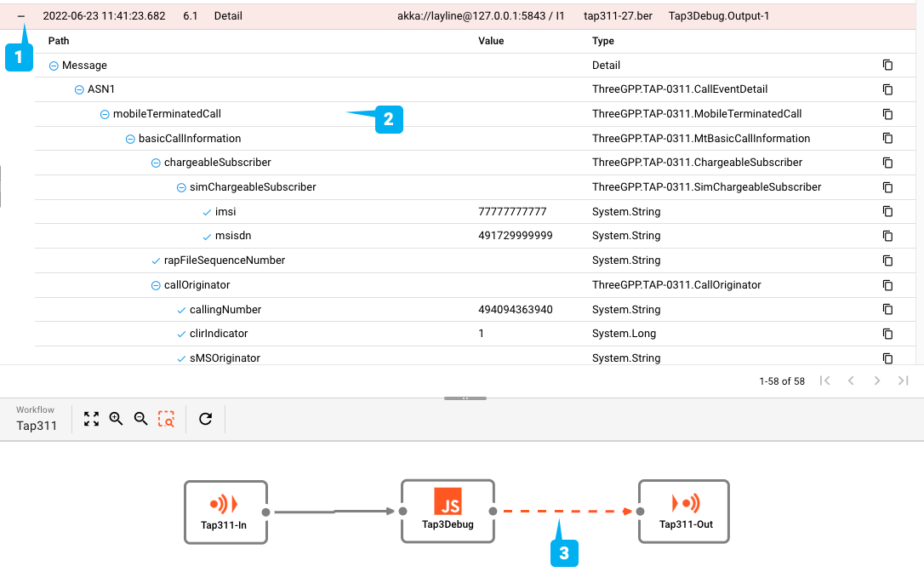This screenshot has height=578, width=924.
Task: Collapse the callOriginator node
Action: tap(156, 285)
